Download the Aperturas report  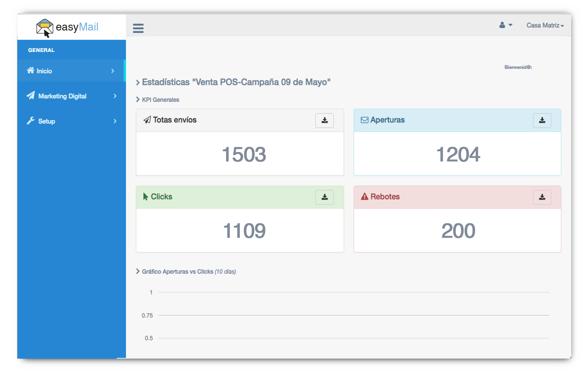coord(542,120)
